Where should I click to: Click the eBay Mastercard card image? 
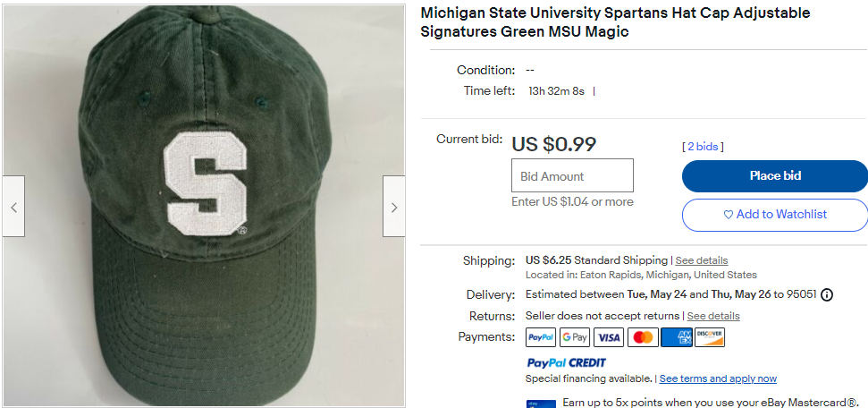coord(541,404)
